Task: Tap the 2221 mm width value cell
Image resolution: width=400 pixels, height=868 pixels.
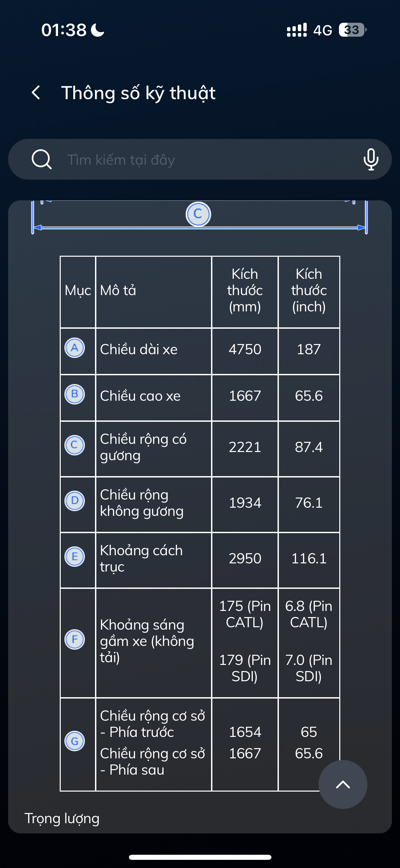Action: coord(245,447)
